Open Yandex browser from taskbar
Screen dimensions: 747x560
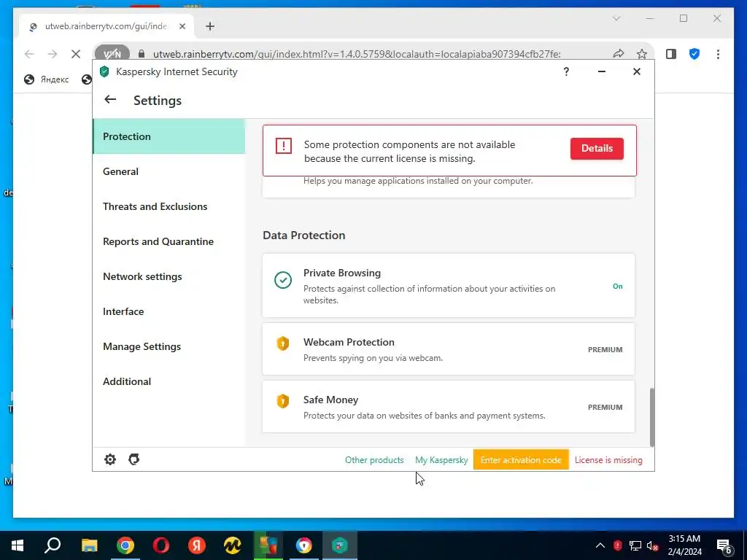click(197, 545)
